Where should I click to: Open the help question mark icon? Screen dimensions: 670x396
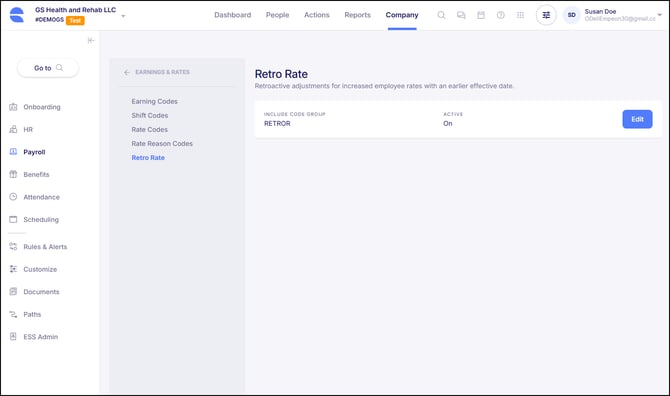tap(500, 15)
